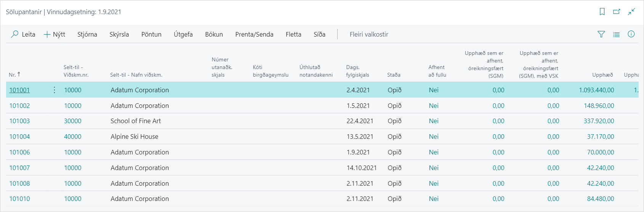Click the Leita search magnifier icon
The image size is (644, 212).
pos(15,34)
